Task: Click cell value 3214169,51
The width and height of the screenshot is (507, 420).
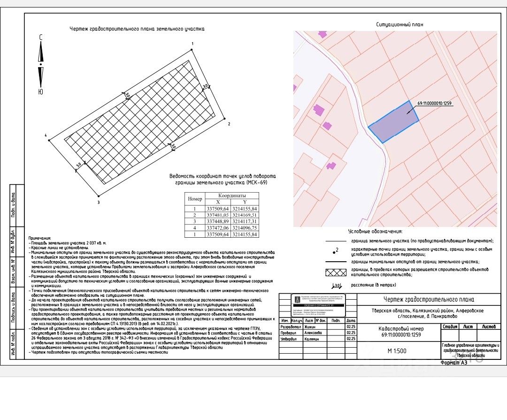Action: click(x=245, y=215)
